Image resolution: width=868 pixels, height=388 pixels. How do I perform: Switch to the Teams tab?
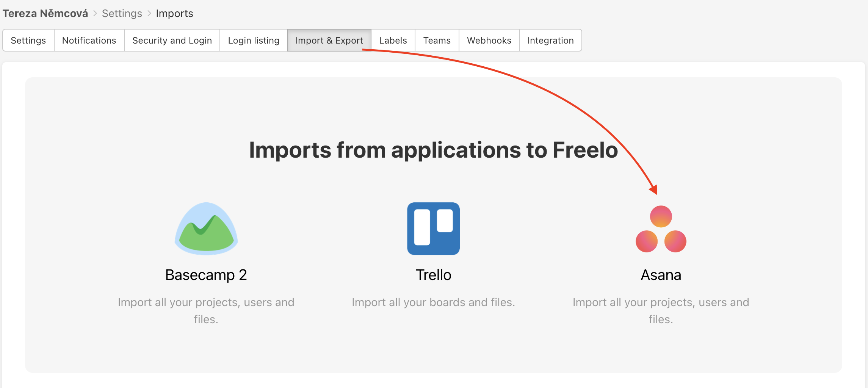click(x=437, y=40)
